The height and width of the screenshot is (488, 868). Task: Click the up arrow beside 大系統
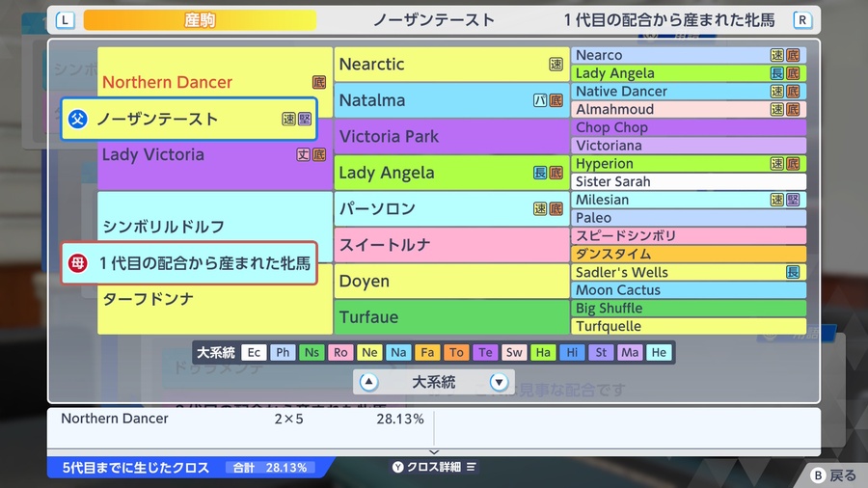tap(368, 382)
